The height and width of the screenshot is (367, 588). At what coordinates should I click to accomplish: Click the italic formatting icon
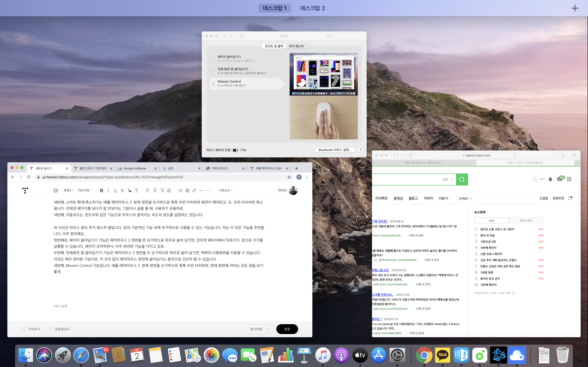pyautogui.click(x=108, y=191)
